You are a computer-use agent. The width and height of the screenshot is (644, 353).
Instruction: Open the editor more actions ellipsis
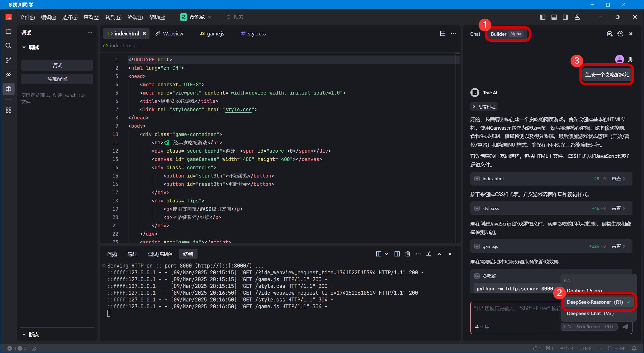coord(453,33)
